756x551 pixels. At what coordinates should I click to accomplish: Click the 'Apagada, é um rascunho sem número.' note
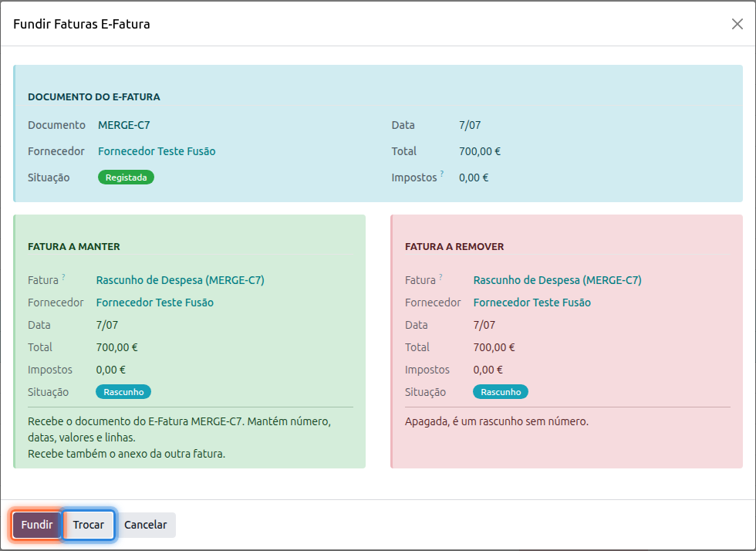pyautogui.click(x=497, y=421)
